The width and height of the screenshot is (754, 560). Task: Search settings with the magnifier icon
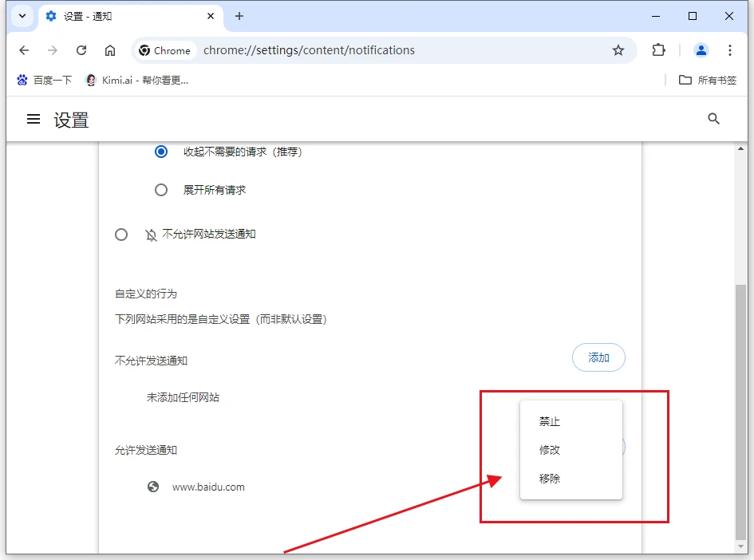coord(713,119)
